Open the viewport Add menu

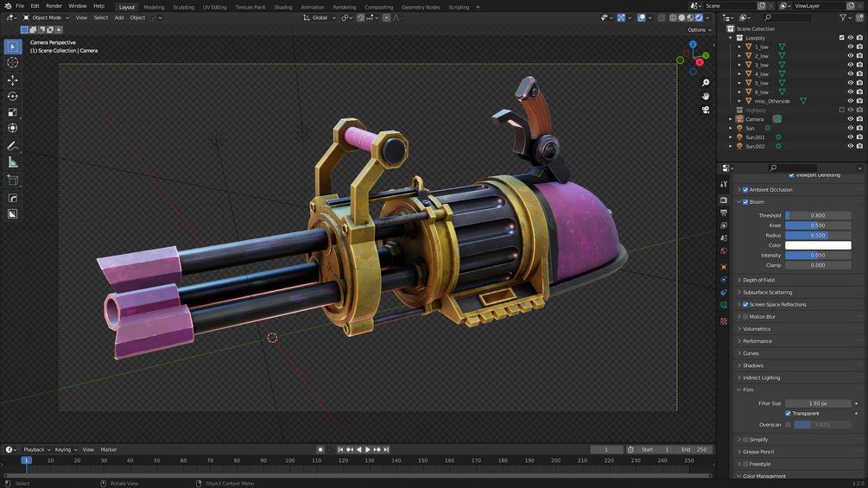[119, 17]
